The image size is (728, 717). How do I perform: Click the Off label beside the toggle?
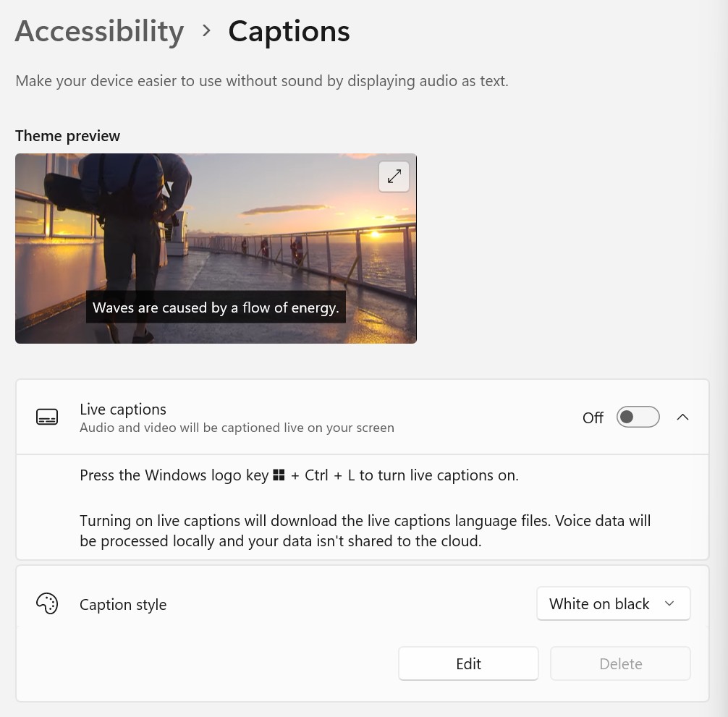pyautogui.click(x=593, y=418)
